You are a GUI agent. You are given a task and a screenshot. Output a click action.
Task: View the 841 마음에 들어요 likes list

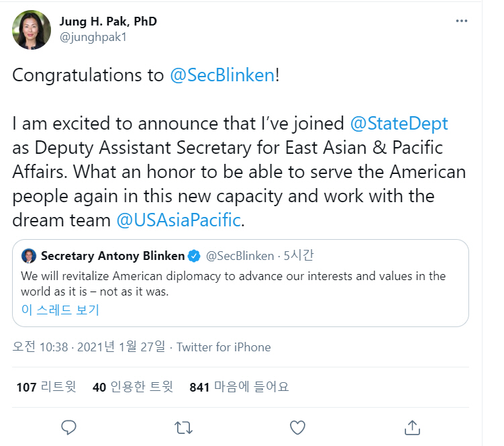[239, 386]
